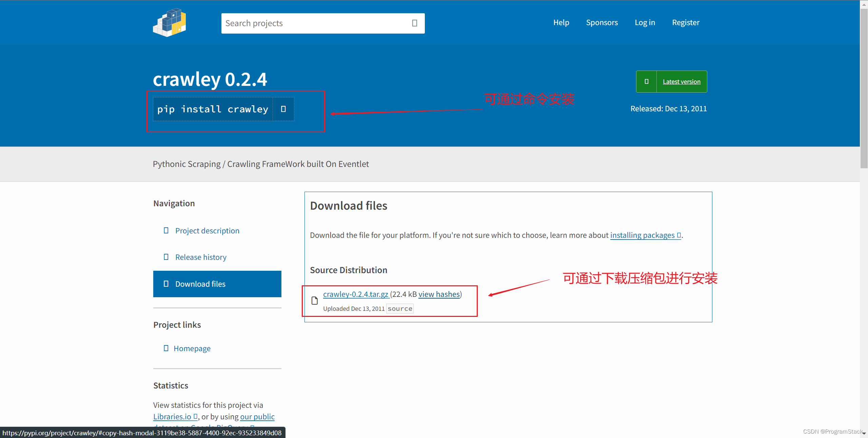Click Released: Dec 13, 2011 text
Screen dimensions: 868x438
[x=669, y=109]
